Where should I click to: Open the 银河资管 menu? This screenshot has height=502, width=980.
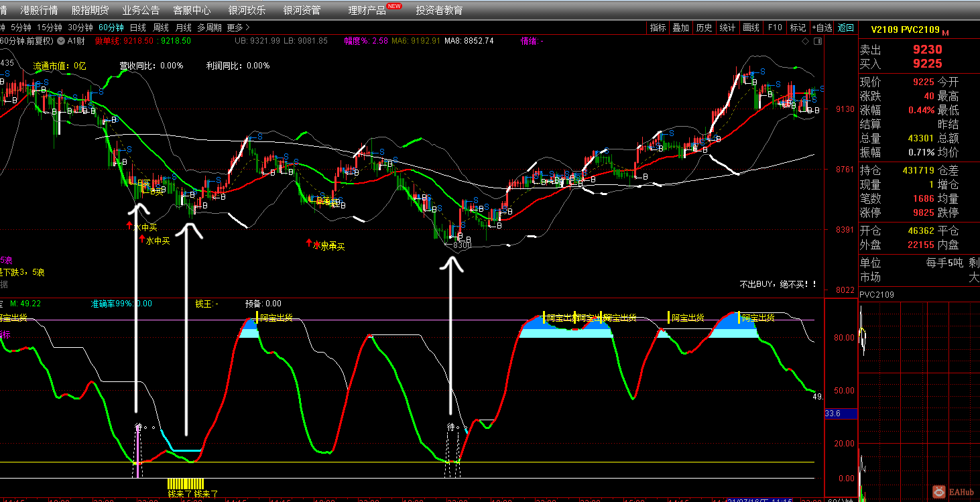coord(302,10)
